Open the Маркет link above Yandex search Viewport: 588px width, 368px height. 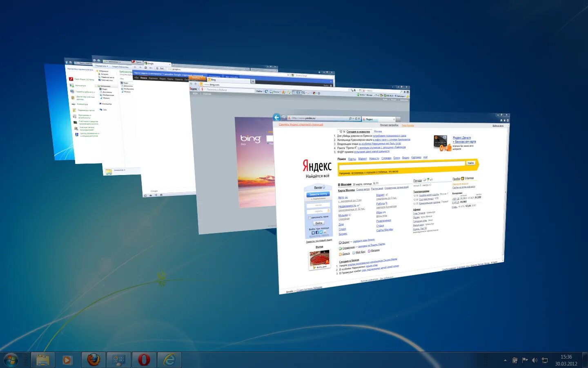pos(363,159)
